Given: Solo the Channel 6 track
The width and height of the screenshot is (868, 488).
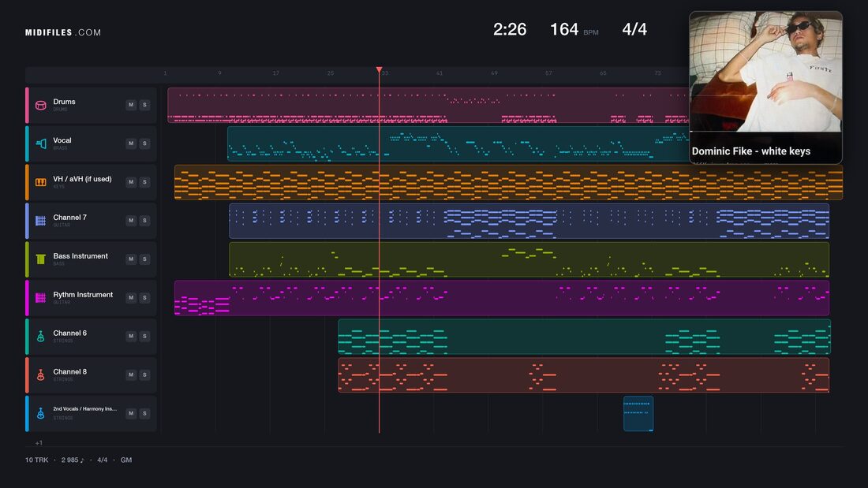Looking at the screenshot, I should click(x=144, y=336).
